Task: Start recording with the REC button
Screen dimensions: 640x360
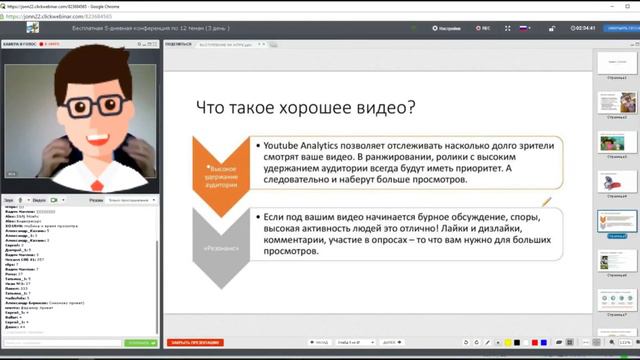Action: point(483,28)
